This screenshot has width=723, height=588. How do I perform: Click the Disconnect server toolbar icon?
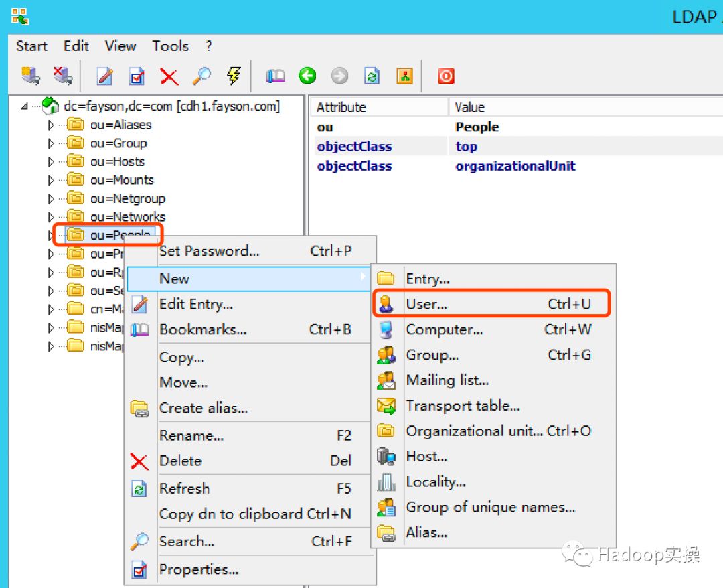tap(63, 76)
